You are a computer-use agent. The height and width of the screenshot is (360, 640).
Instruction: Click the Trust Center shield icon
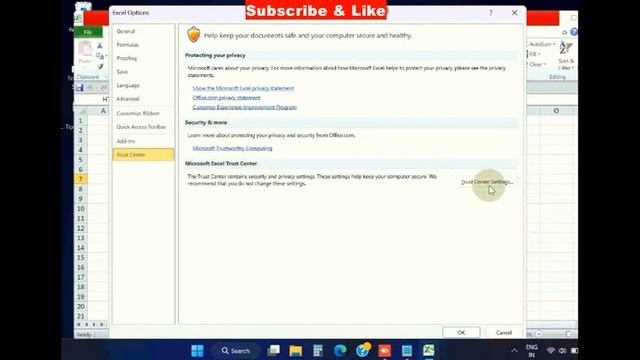(193, 35)
